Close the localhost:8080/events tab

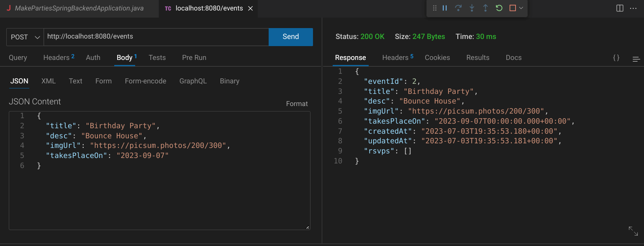[251, 8]
